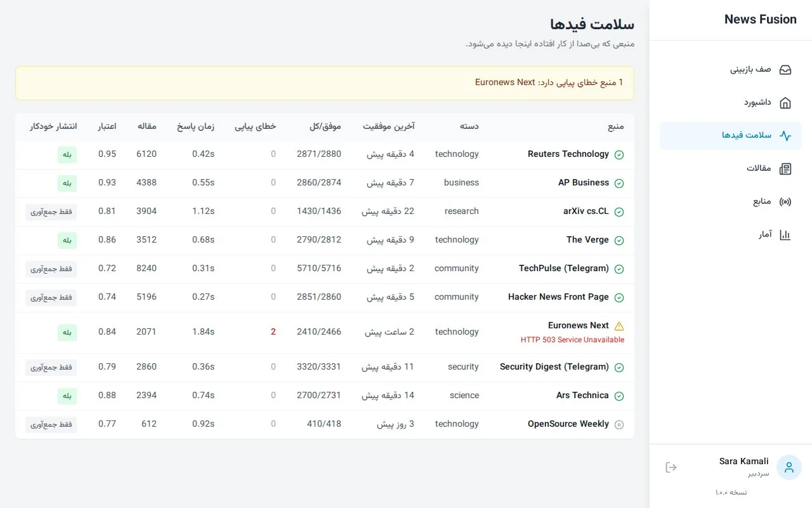
Task: Click the healthy check icon for arXiv cs.CL
Action: (x=619, y=211)
